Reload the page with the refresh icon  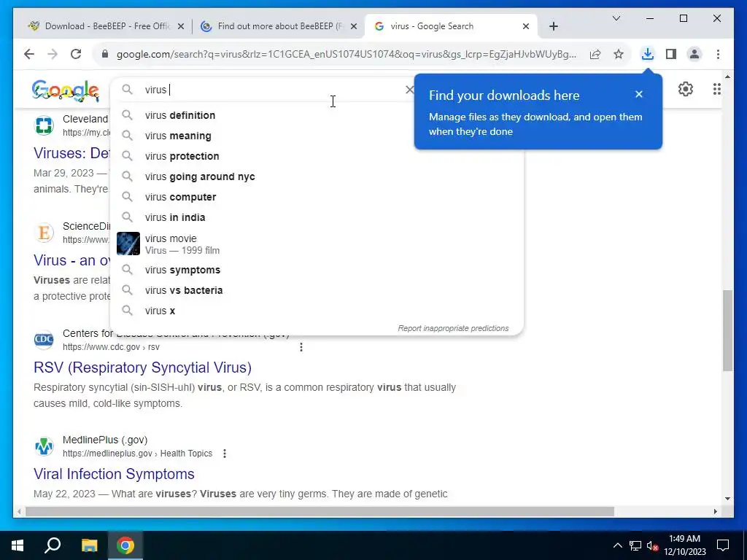76,54
